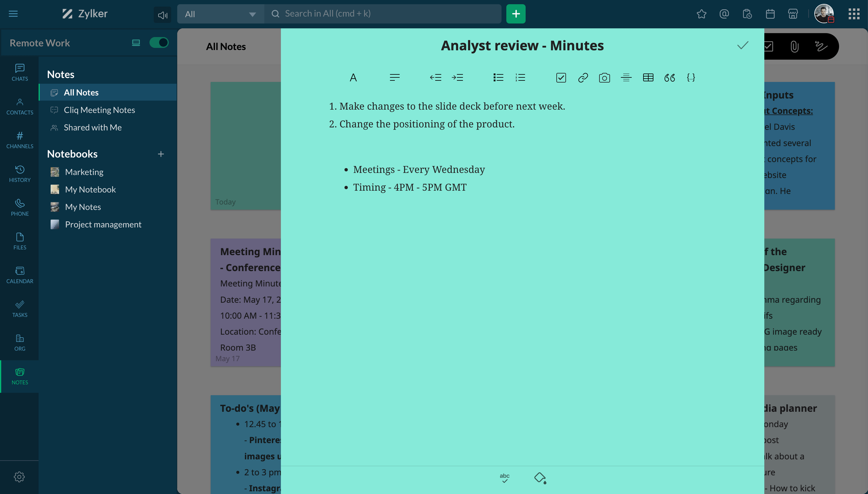Screen dimensions: 868x494
Task: Click the checkbox/task list icon in toolbar
Action: (x=561, y=77)
